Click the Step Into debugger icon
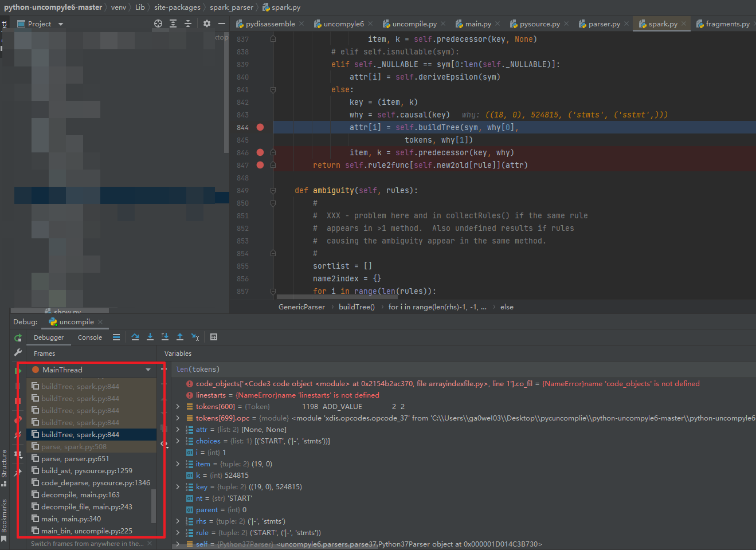 (x=150, y=337)
